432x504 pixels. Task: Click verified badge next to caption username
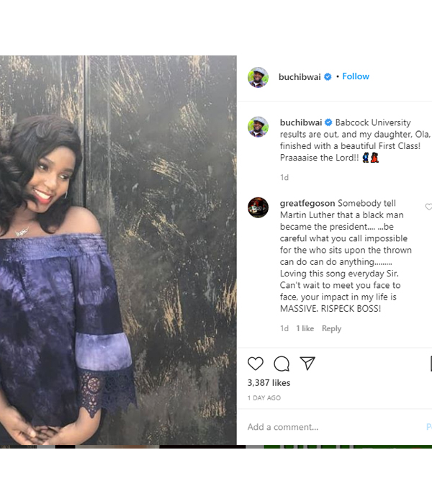328,122
